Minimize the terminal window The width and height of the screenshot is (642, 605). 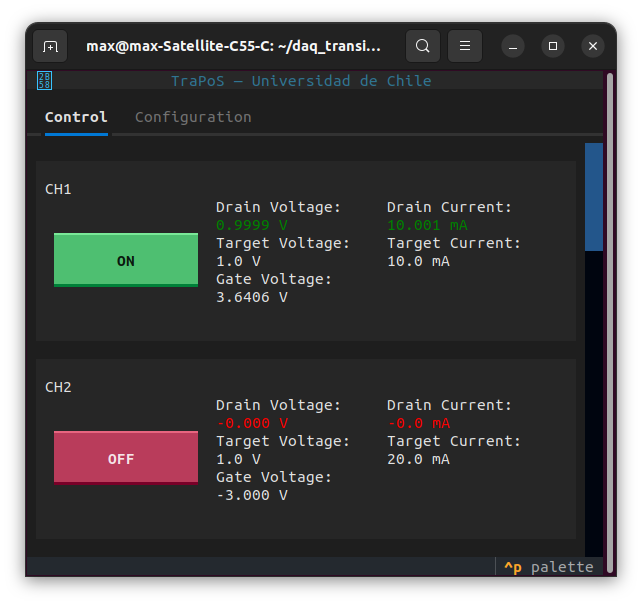[513, 46]
